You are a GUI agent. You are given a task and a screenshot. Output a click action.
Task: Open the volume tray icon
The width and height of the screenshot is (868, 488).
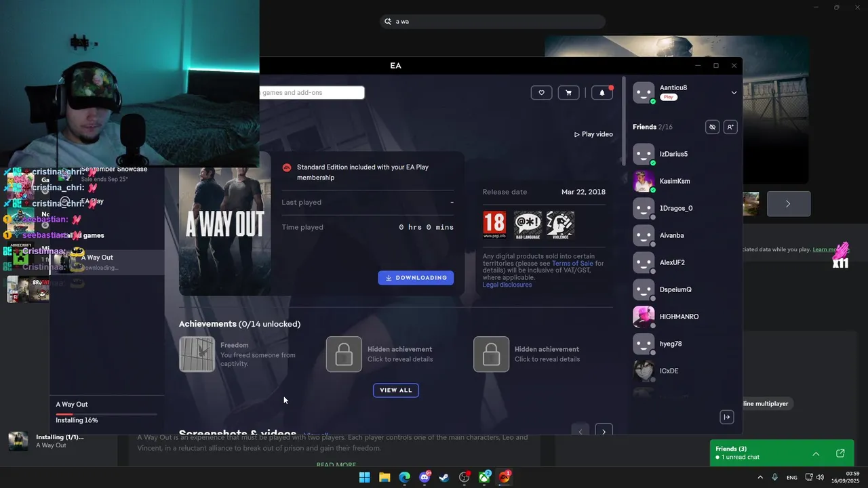click(820, 477)
